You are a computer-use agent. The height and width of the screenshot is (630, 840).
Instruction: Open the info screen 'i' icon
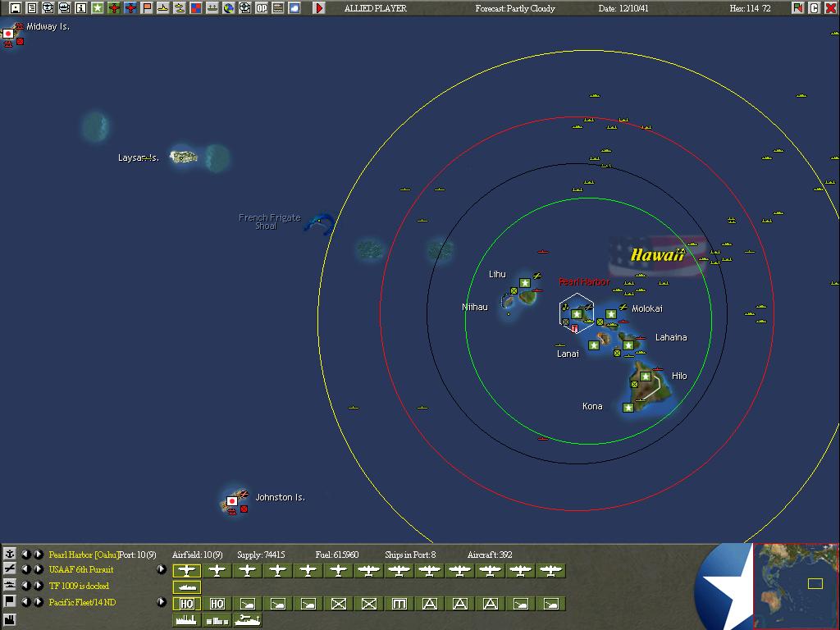[81, 8]
